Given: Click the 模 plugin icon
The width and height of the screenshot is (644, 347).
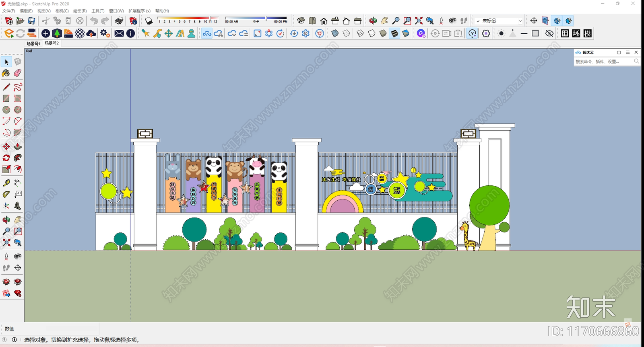Looking at the screenshot, I should (588, 33).
